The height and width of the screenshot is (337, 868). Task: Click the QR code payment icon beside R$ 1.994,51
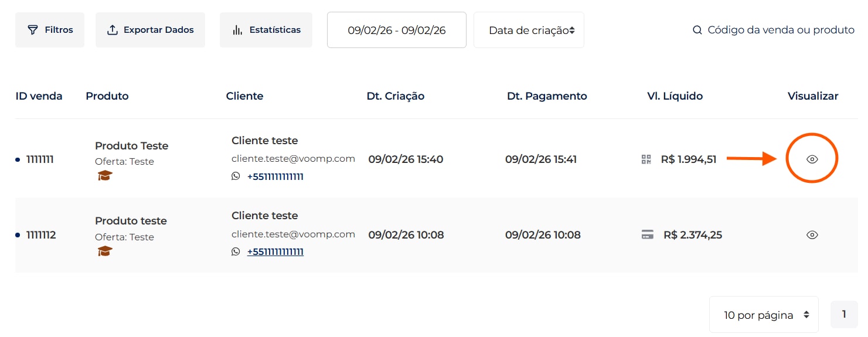646,159
